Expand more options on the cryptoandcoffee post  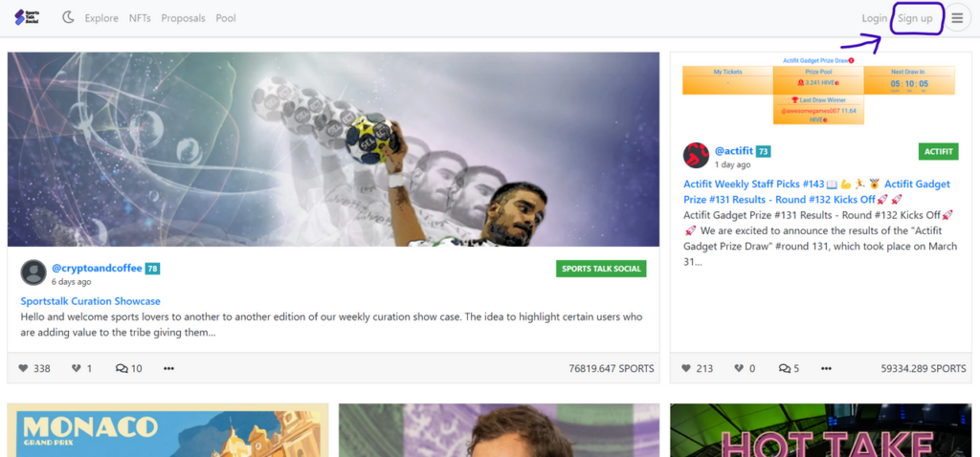coord(168,368)
